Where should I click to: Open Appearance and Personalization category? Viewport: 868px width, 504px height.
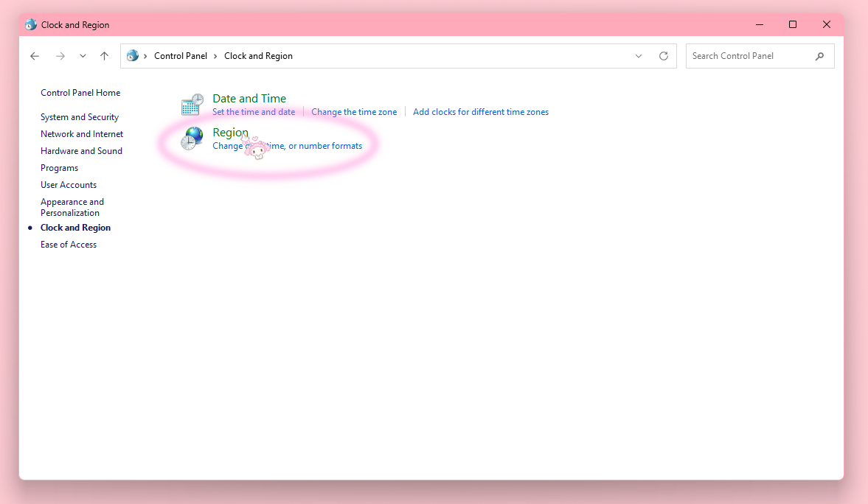(72, 208)
